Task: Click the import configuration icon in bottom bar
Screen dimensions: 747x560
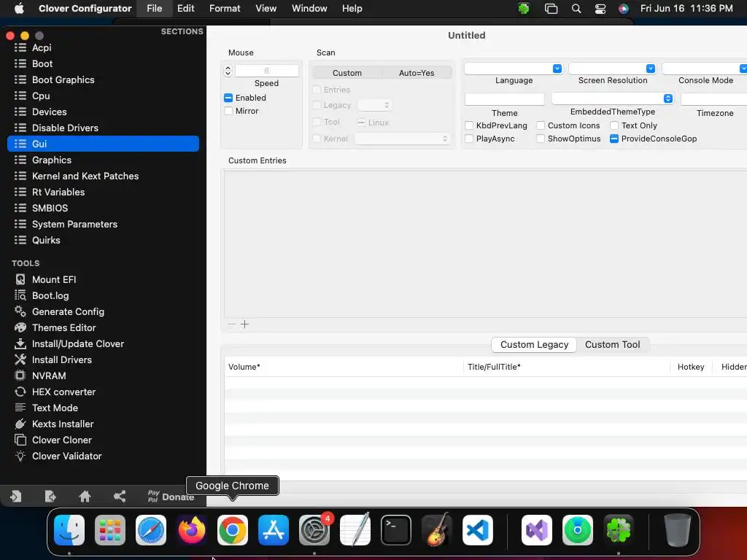Action: click(15, 497)
